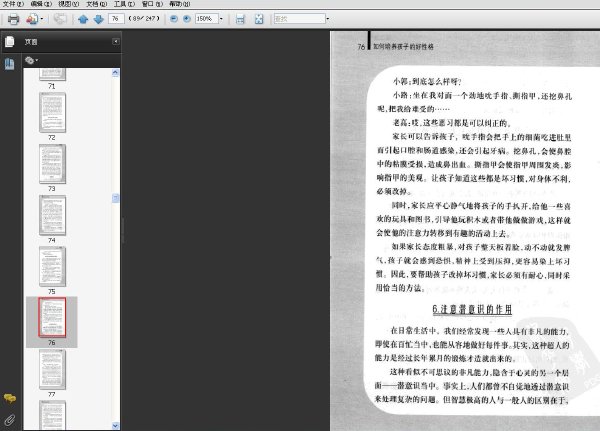The image size is (600, 431).
Task: Select highlighted page 76 thumbnail
Action: [x=52, y=318]
